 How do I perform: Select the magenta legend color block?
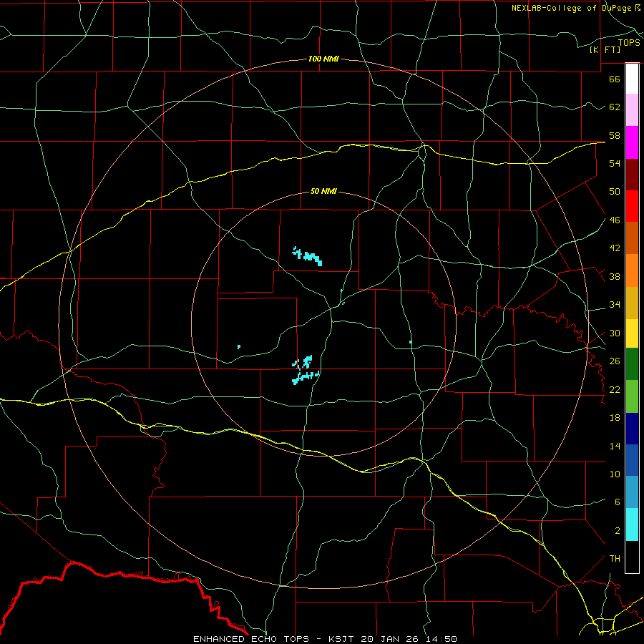(632, 142)
